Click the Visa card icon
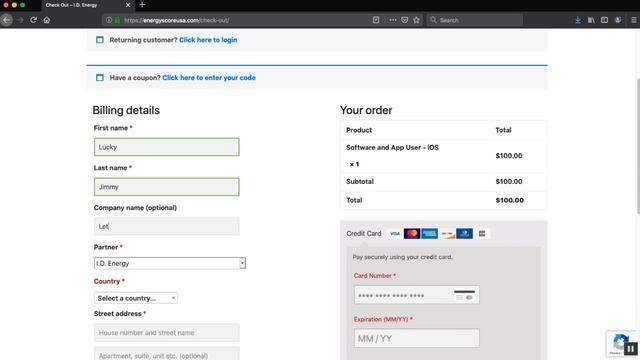Image resolution: width=640 pixels, height=360 pixels. click(394, 233)
